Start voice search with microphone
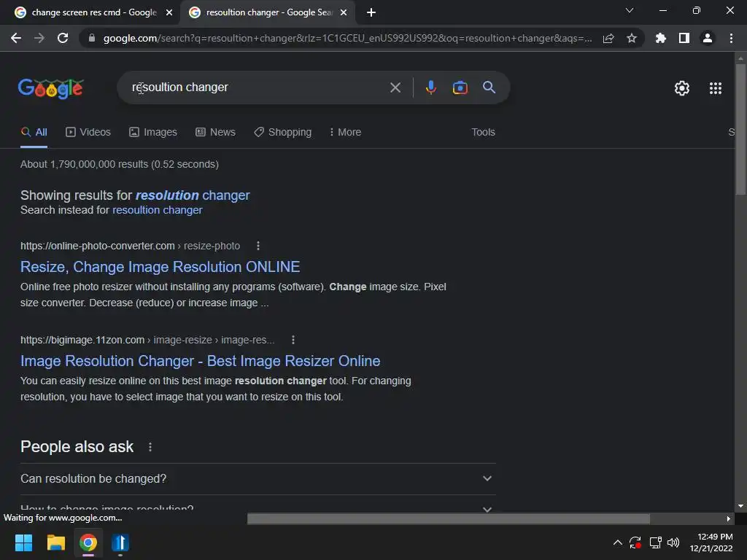This screenshot has width=747, height=560. click(430, 87)
